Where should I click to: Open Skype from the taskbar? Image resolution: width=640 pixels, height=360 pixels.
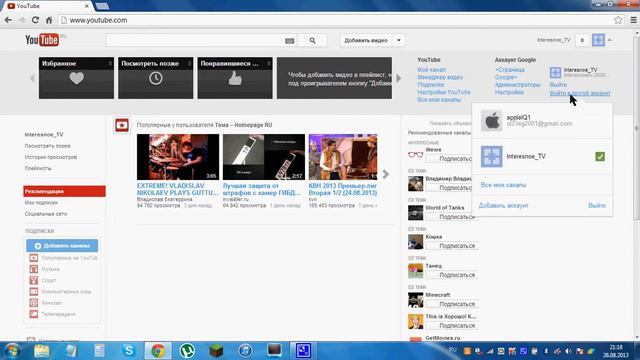coord(129,351)
